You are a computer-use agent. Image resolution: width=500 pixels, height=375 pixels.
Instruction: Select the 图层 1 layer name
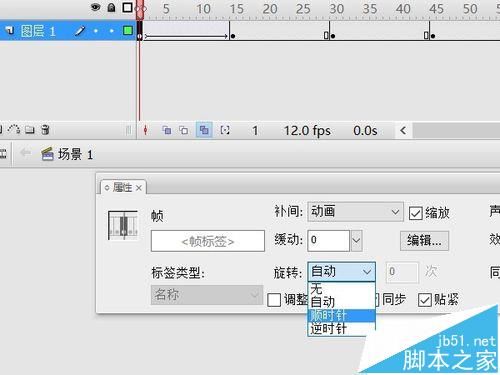click(38, 31)
